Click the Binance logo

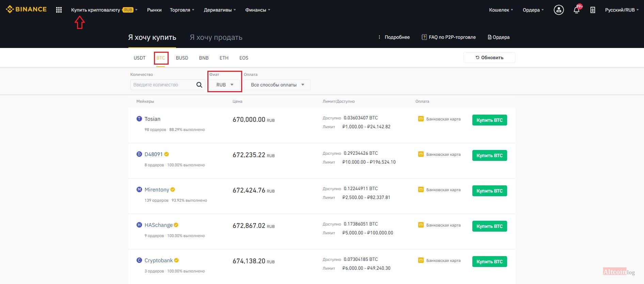26,10
